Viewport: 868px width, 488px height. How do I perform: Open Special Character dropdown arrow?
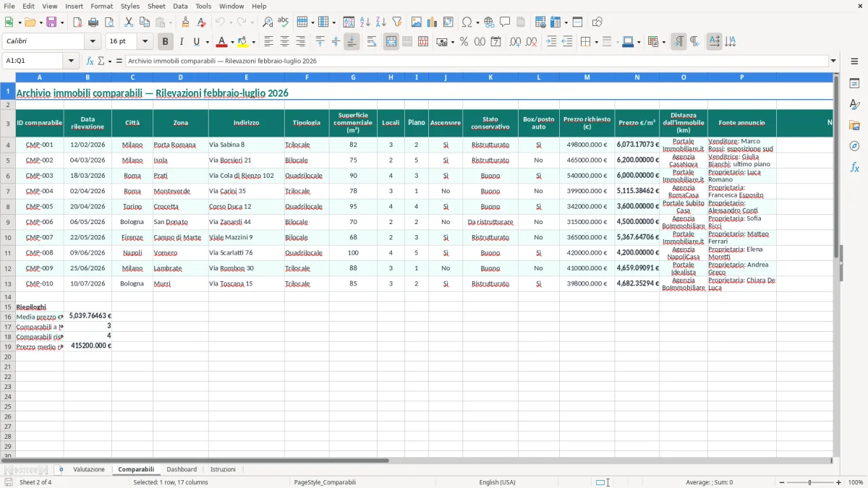coord(478,22)
